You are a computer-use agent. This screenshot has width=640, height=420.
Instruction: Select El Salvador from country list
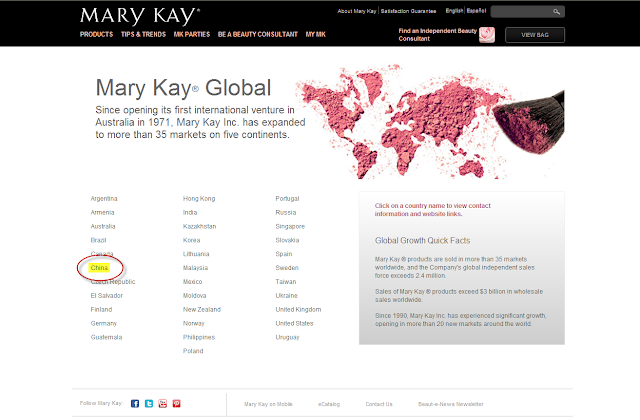pyautogui.click(x=107, y=296)
